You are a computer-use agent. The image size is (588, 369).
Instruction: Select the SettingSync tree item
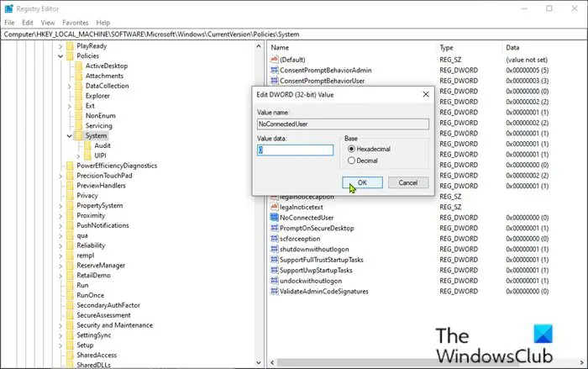(94, 335)
